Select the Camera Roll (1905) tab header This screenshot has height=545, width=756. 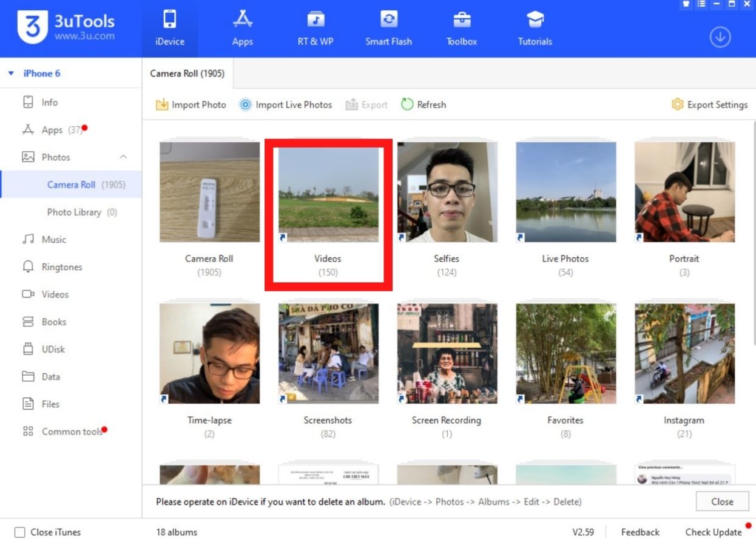pyautogui.click(x=187, y=73)
